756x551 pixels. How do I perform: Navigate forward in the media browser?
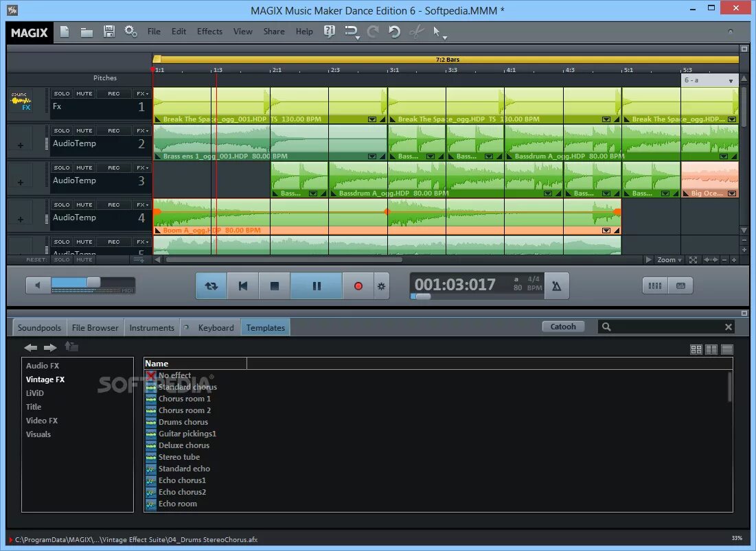(50, 347)
